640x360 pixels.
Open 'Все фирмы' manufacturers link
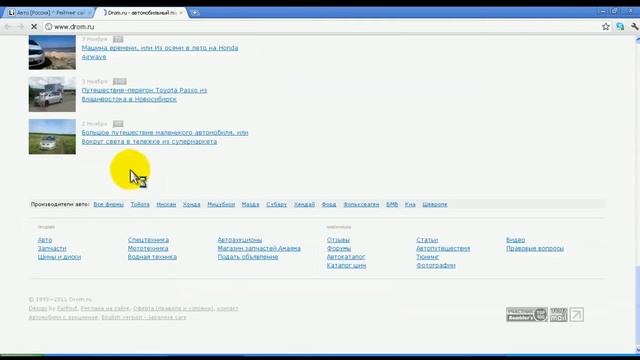point(109,204)
